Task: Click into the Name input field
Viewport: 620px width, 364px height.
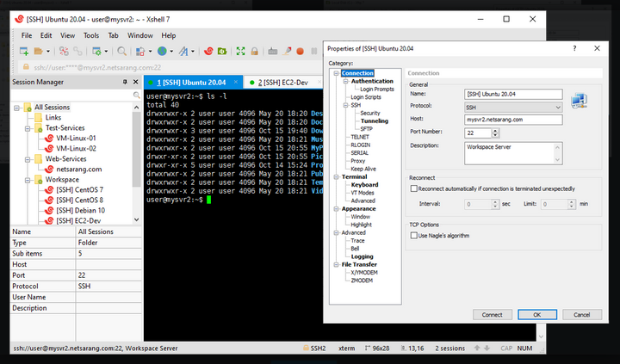Action: [x=513, y=94]
